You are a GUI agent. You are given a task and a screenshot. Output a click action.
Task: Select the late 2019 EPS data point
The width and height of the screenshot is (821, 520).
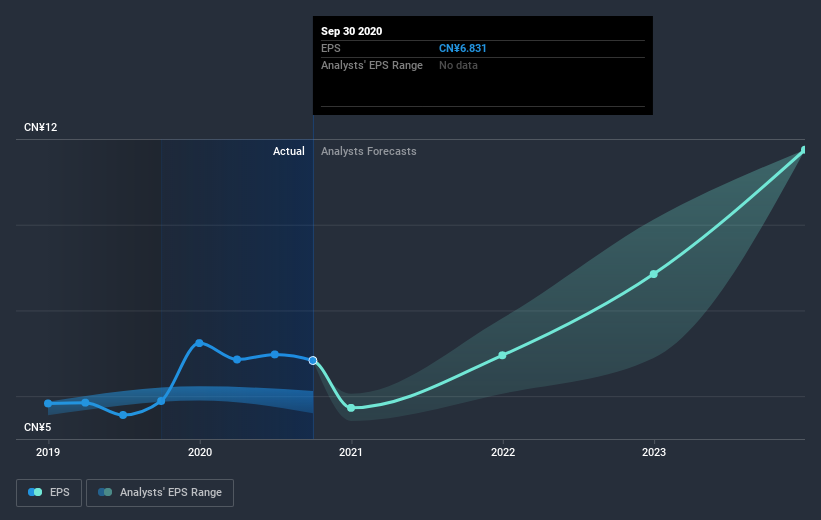click(161, 401)
